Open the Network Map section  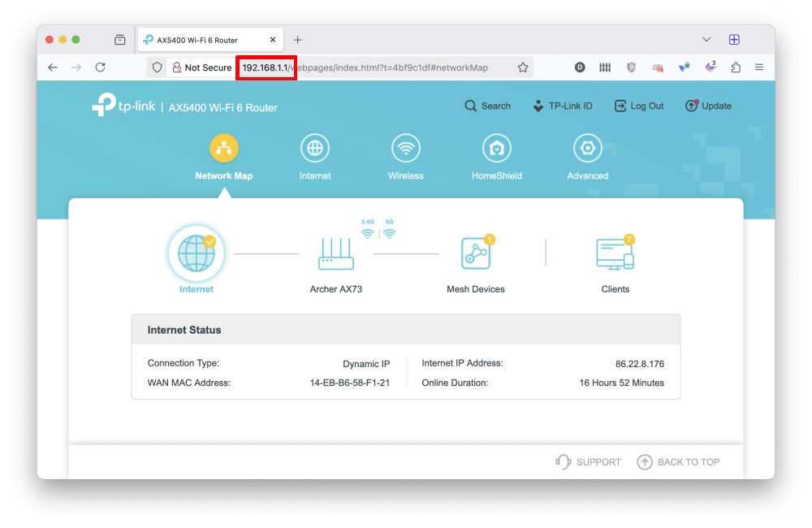224,158
